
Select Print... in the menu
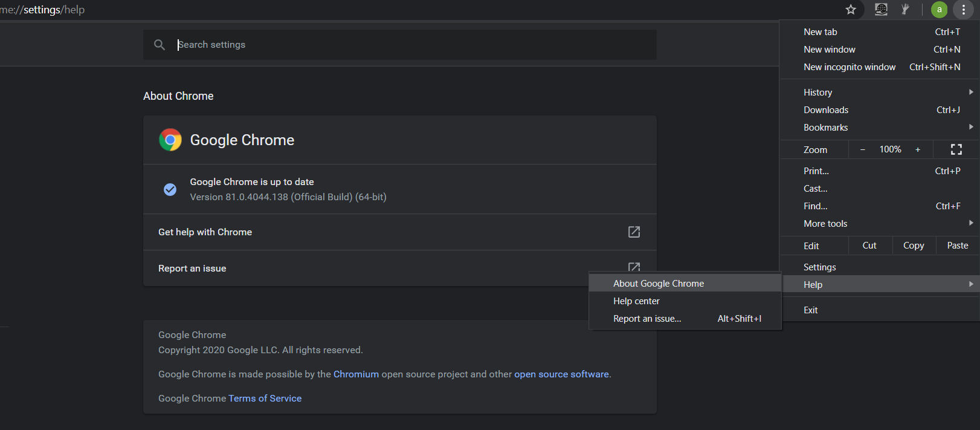pyautogui.click(x=880, y=171)
